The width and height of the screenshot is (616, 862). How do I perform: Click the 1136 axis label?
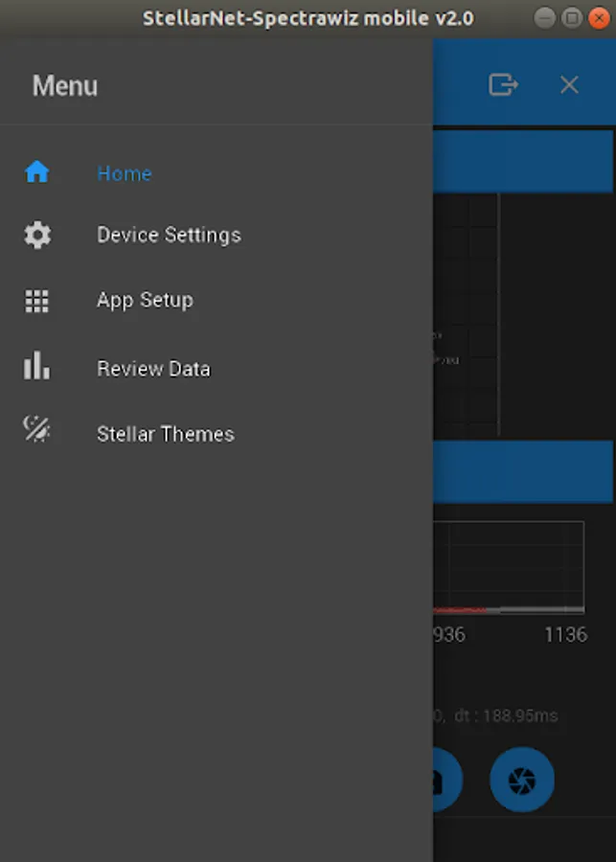tap(566, 635)
